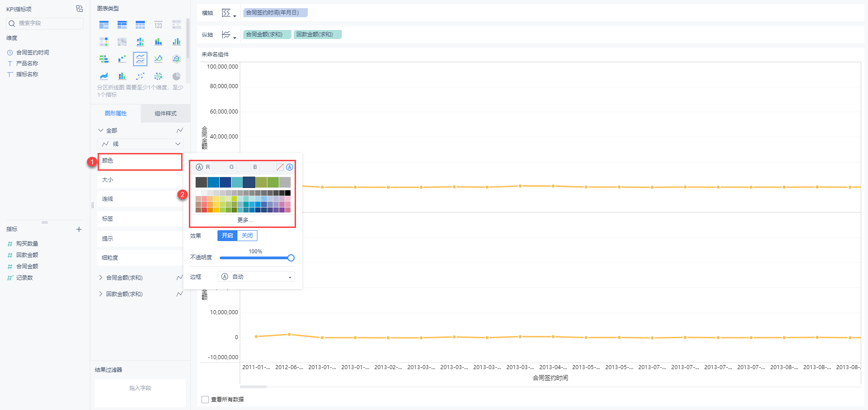This screenshot has height=410, width=868.
Task: Select the pie chart type icon
Action: 177,76
